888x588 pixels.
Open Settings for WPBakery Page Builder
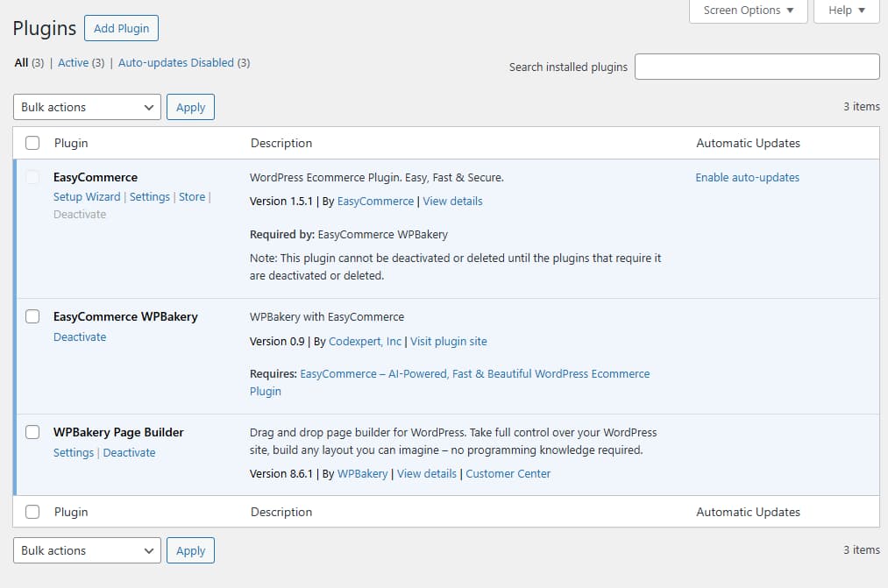click(73, 452)
